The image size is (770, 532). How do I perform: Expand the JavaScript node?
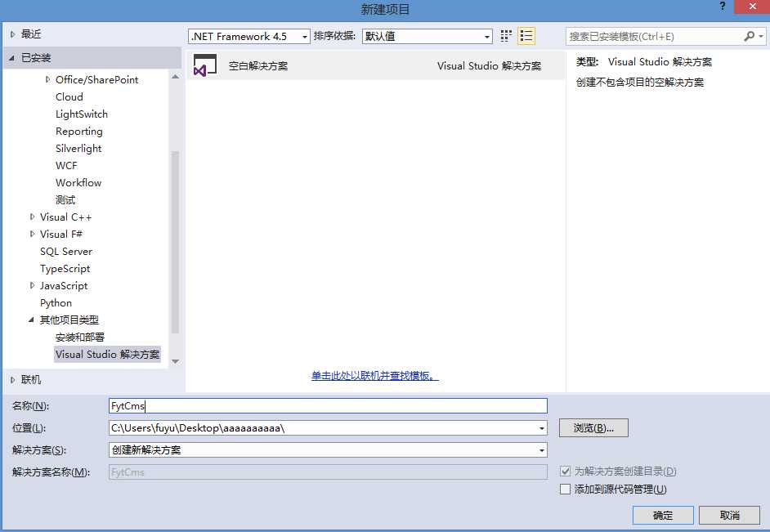(33, 285)
